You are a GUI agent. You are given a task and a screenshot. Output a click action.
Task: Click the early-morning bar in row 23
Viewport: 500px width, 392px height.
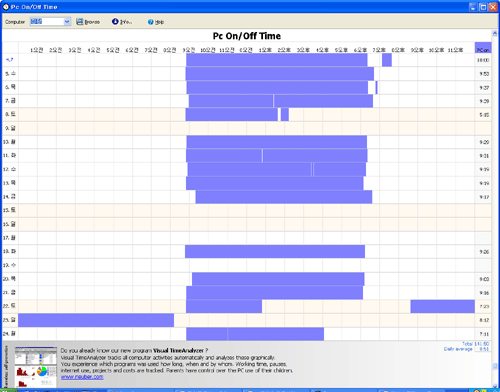click(96, 320)
